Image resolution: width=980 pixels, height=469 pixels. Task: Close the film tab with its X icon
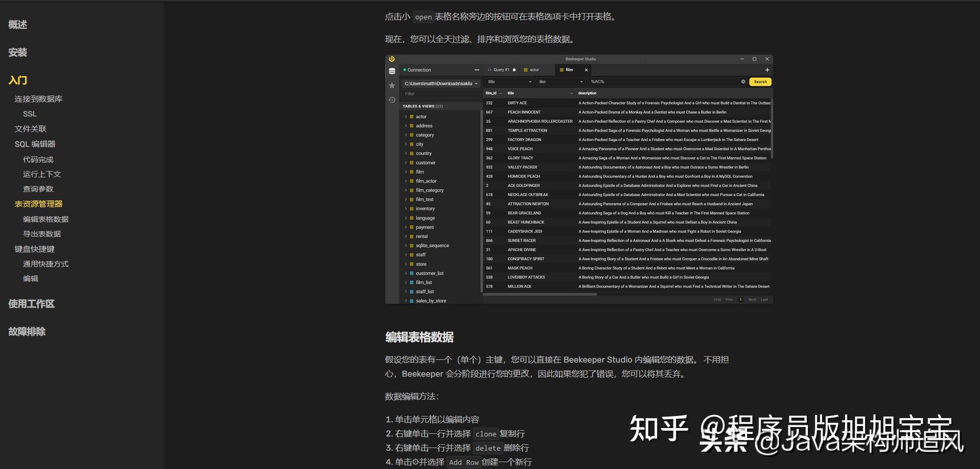[586, 70]
